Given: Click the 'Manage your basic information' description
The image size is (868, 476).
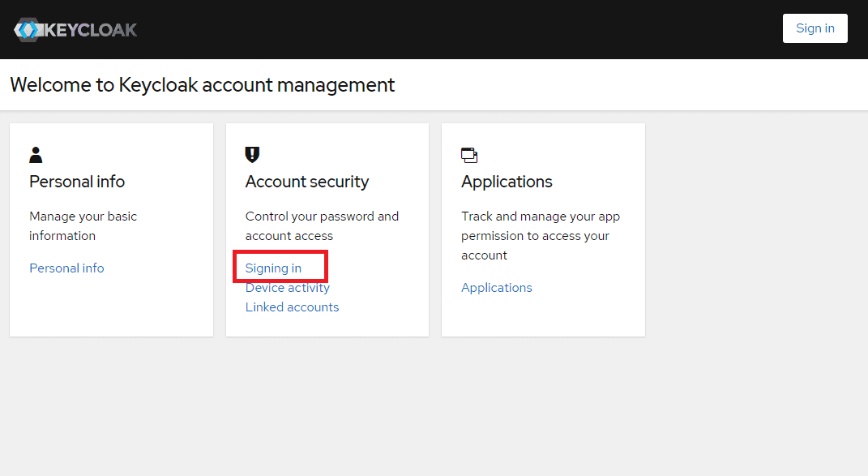Looking at the screenshot, I should tap(83, 226).
